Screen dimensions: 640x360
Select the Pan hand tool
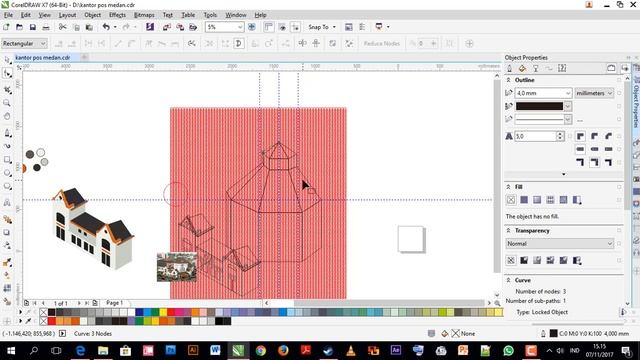[7, 117]
